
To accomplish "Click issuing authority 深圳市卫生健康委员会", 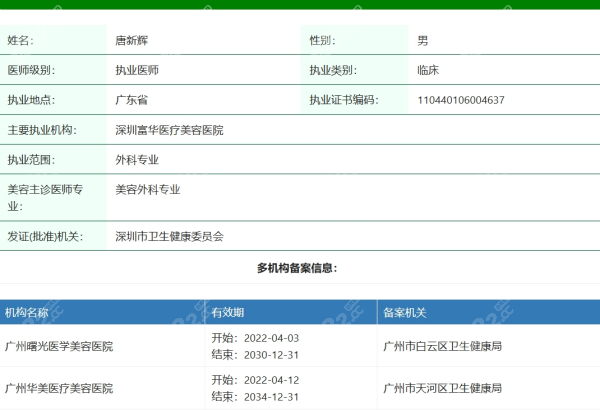I will pyautogui.click(x=169, y=237).
